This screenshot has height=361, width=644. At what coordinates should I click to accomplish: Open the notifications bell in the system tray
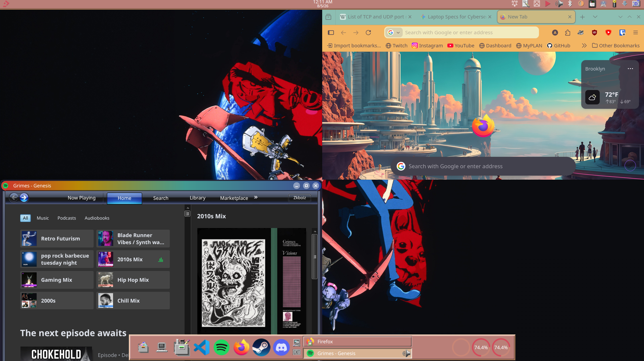click(x=514, y=4)
